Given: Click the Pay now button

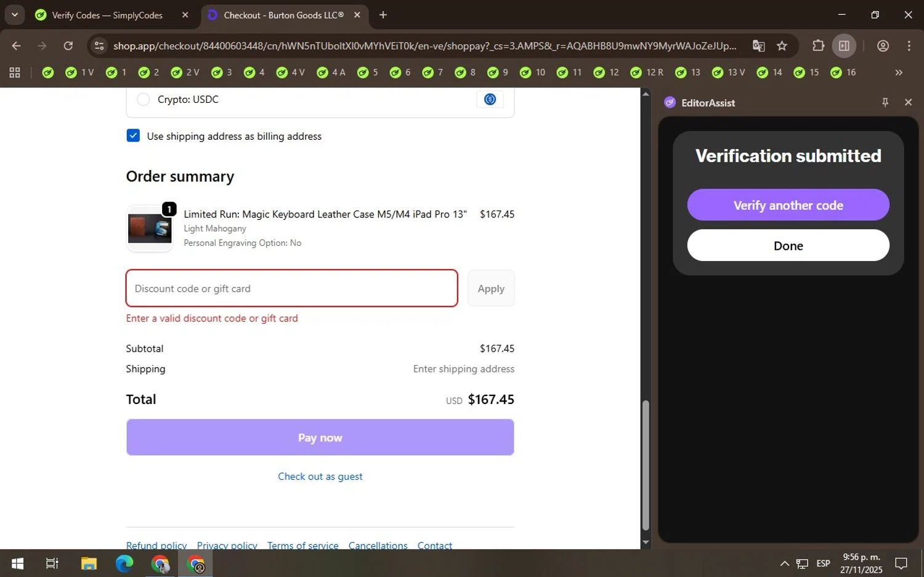Looking at the screenshot, I should coord(320,437).
